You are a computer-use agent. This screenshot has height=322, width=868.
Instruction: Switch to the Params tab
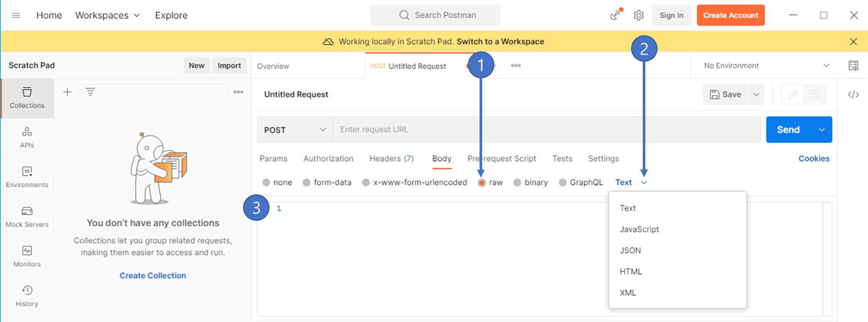[x=273, y=159]
